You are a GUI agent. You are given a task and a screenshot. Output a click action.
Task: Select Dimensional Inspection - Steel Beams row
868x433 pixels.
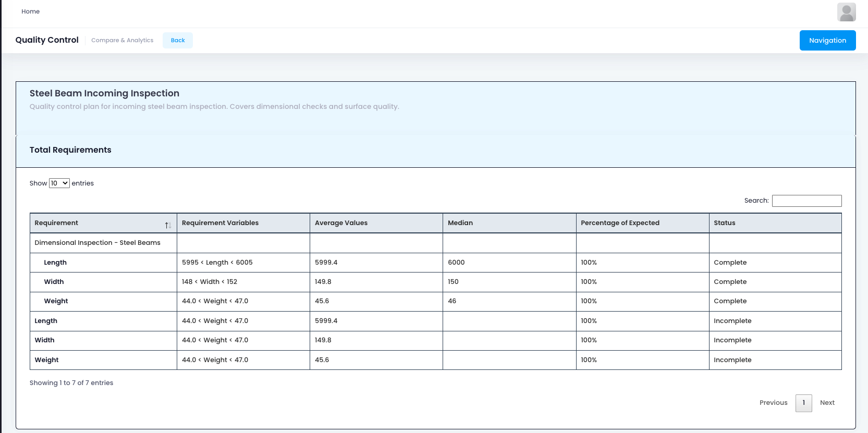97,243
